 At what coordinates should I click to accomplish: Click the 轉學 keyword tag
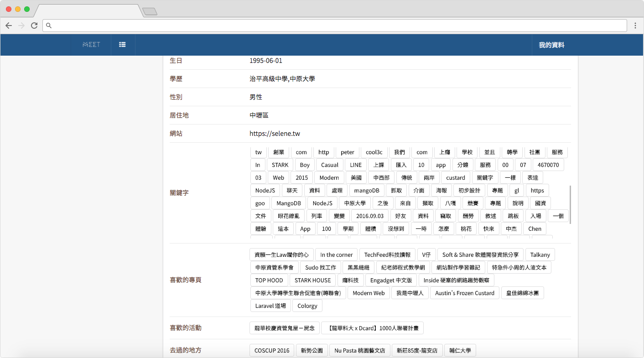click(x=512, y=152)
